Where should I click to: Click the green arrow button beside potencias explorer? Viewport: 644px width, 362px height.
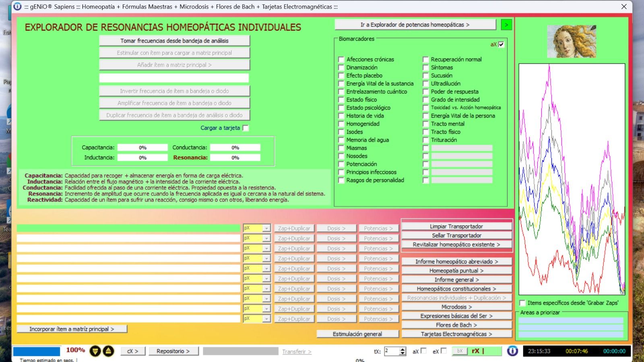point(506,25)
